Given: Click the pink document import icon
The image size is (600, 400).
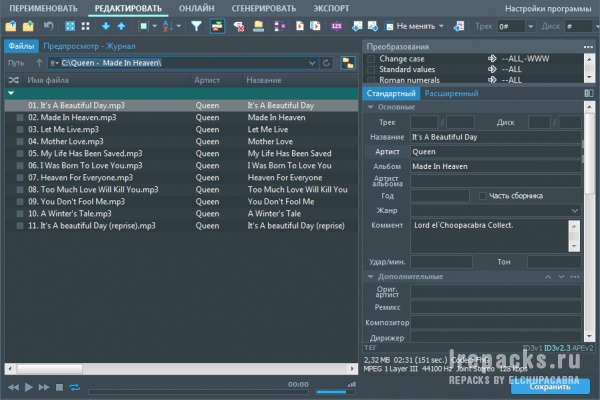Looking at the screenshot, I should pyautogui.click(x=459, y=26).
